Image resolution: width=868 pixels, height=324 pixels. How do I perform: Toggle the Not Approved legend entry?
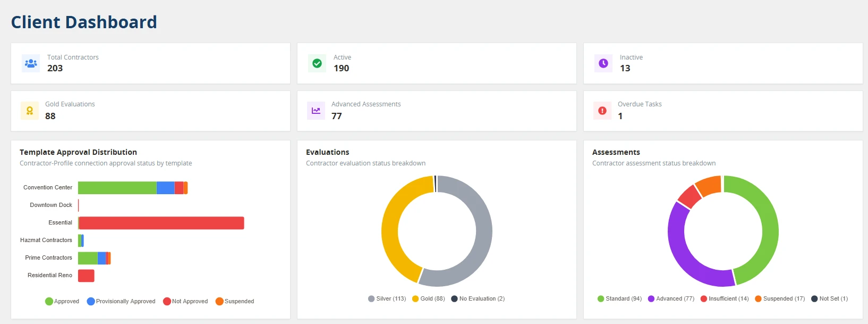[x=185, y=301]
